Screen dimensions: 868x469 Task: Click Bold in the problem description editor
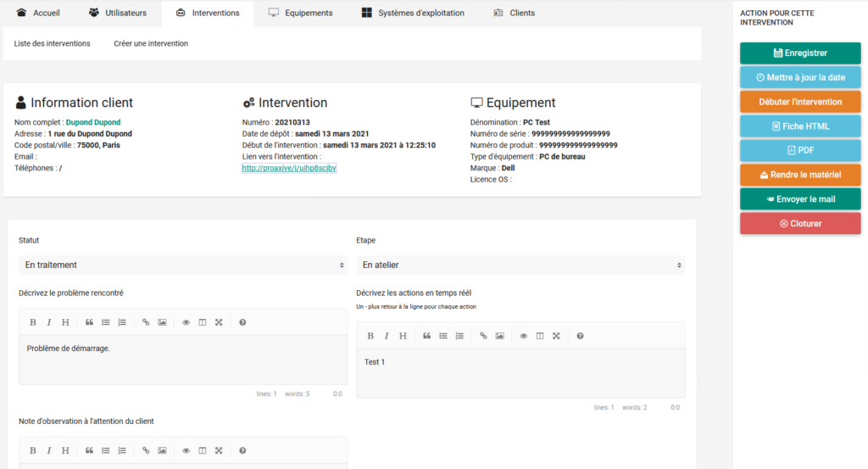click(x=33, y=322)
